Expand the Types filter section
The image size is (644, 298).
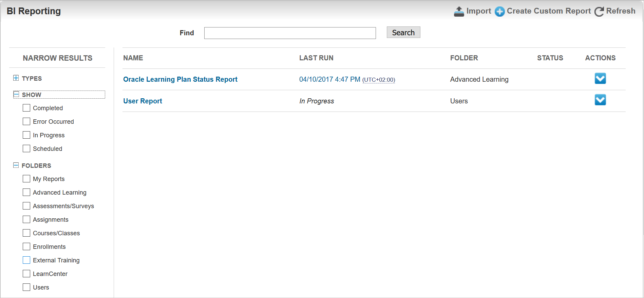pyautogui.click(x=16, y=78)
